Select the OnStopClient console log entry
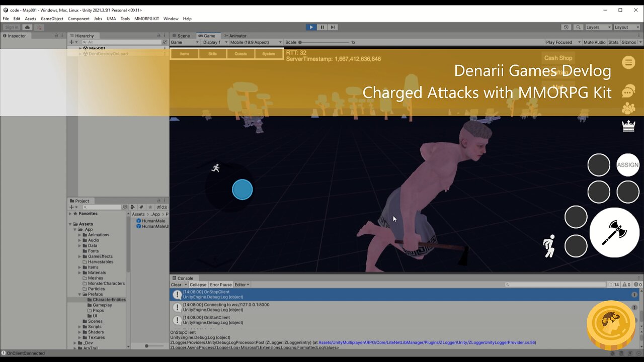This screenshot has height=362, width=644. pyautogui.click(x=405, y=294)
